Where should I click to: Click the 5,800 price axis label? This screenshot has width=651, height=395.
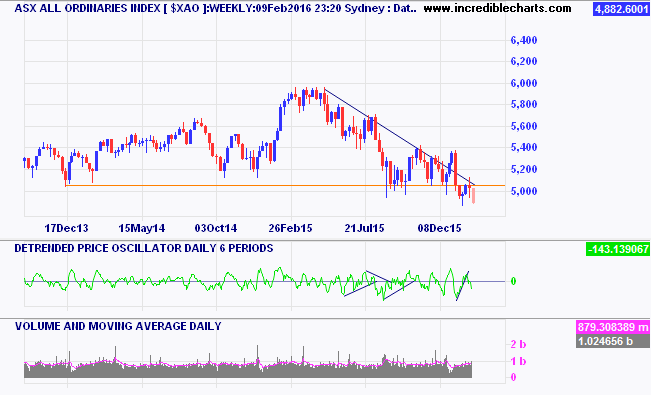coord(524,104)
